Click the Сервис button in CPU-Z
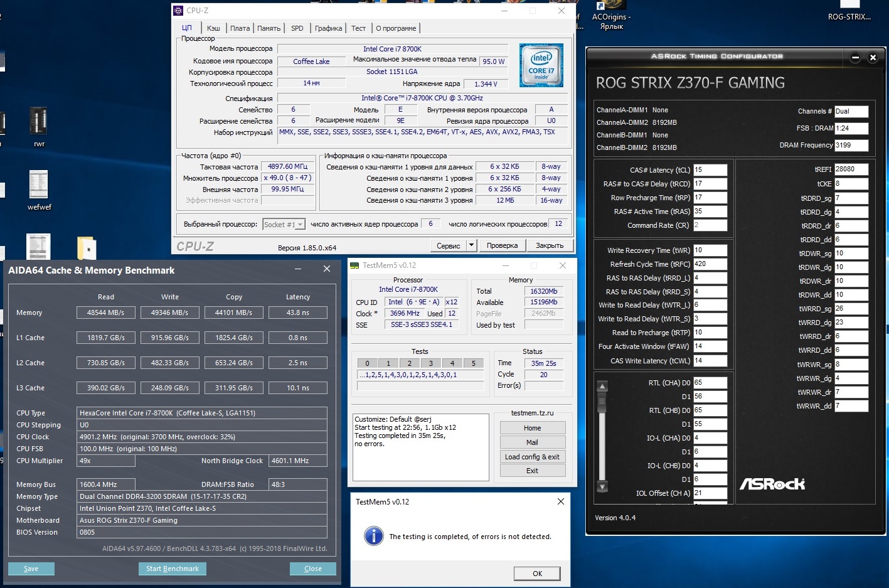This screenshot has width=889, height=588. tap(449, 245)
